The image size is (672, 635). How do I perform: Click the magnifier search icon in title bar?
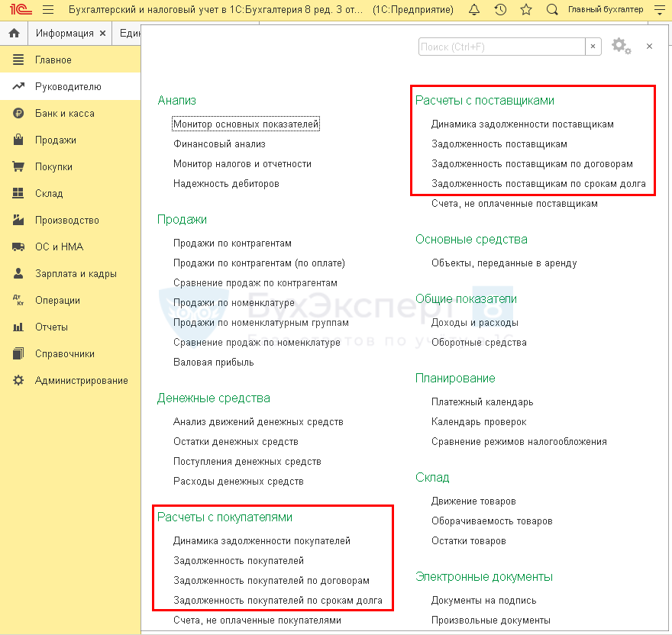(552, 11)
